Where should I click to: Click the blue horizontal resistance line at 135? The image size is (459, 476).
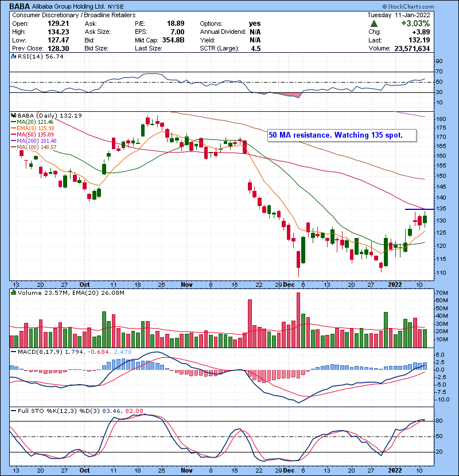[419, 209]
